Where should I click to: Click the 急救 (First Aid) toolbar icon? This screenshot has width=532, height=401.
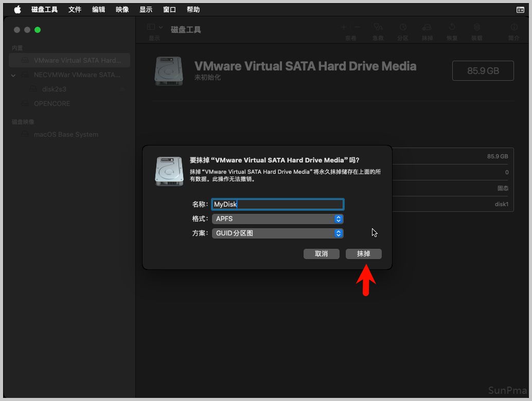point(378,28)
